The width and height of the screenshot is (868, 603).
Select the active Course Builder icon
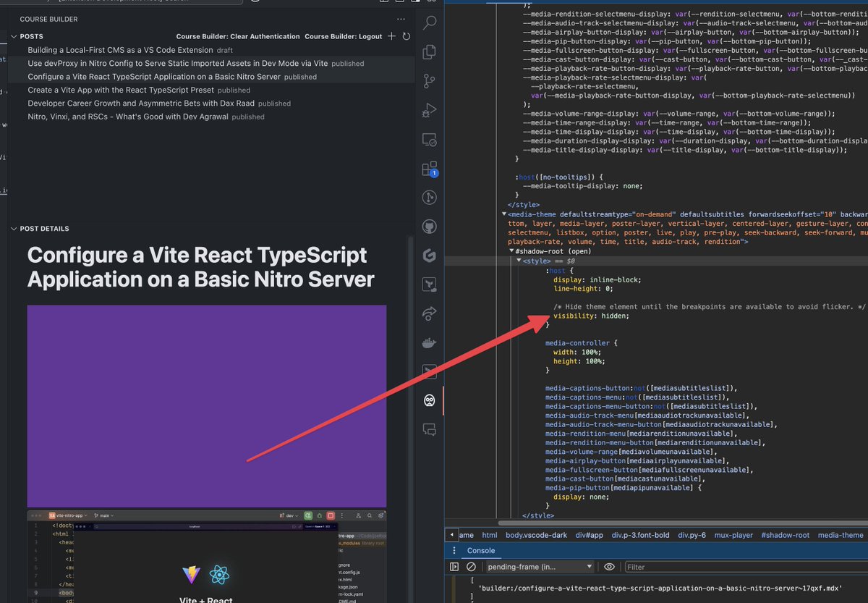pos(430,400)
